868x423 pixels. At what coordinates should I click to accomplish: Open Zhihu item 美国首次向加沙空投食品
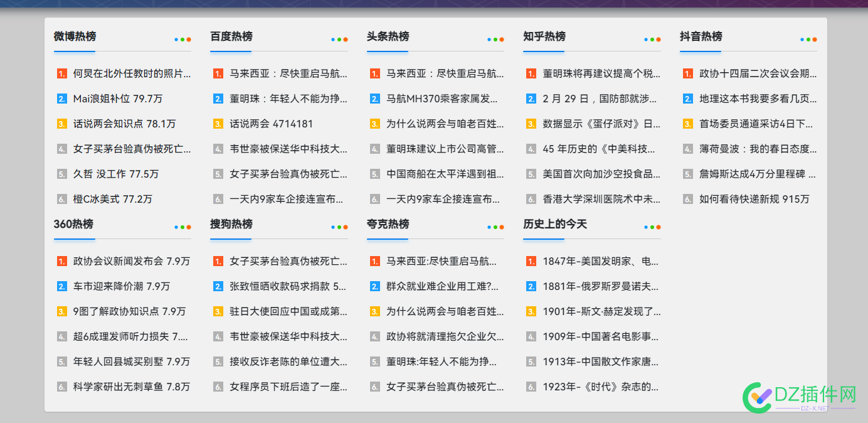click(x=601, y=174)
